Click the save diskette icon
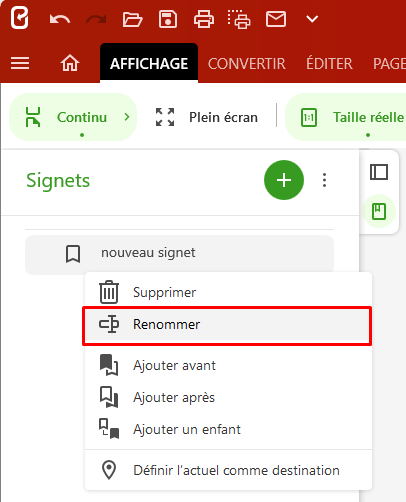 coord(168,19)
